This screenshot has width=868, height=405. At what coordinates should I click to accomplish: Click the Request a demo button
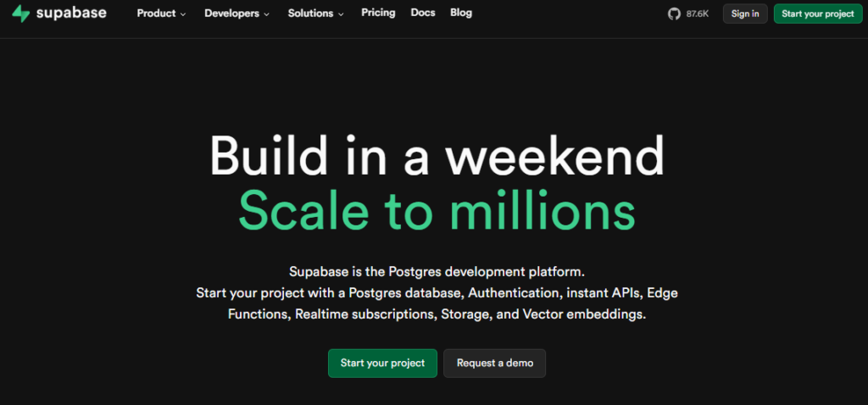point(495,363)
